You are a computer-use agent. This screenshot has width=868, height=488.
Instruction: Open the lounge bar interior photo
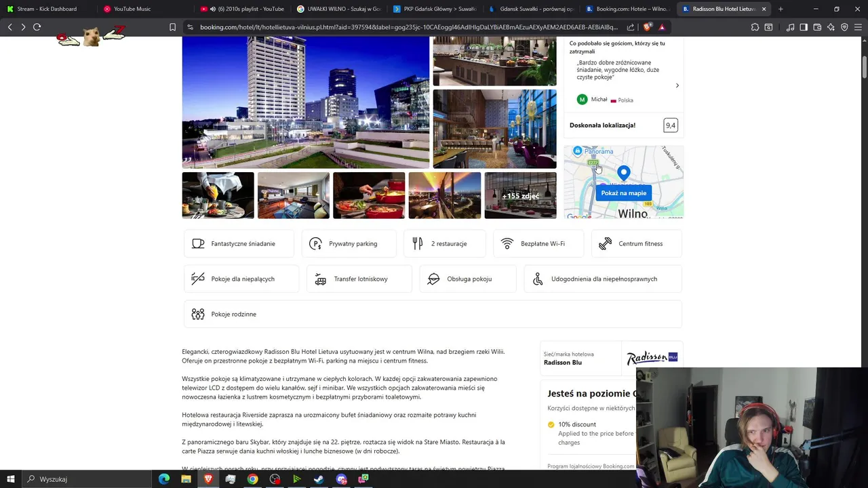(494, 129)
